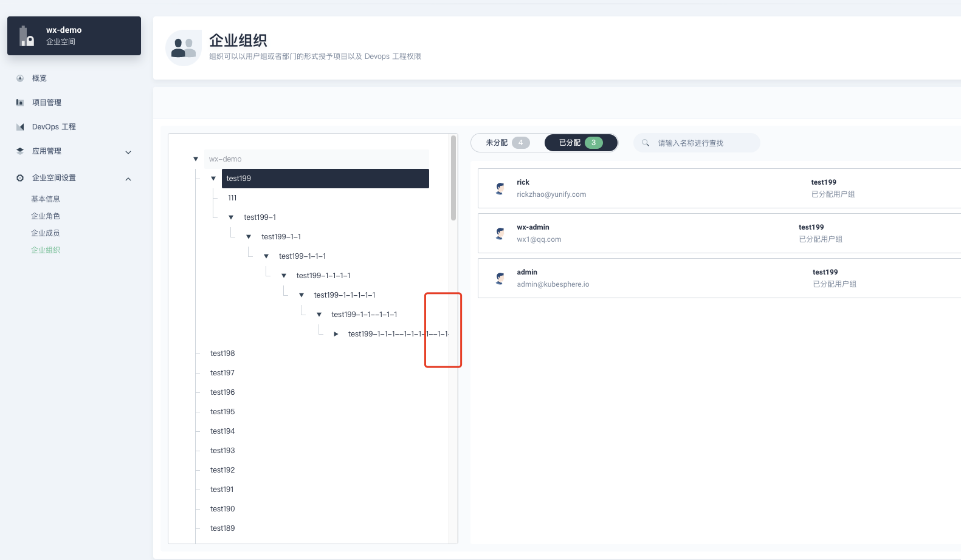Image resolution: width=961 pixels, height=560 pixels.
Task: Select the test196 tree node
Action: pyautogui.click(x=222, y=392)
